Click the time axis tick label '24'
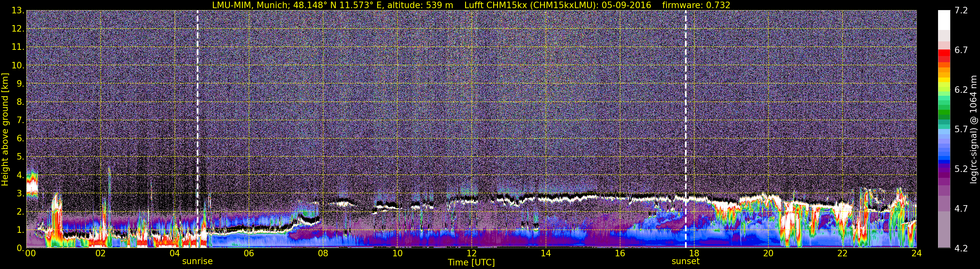The height and width of the screenshot is (269, 980). click(917, 254)
